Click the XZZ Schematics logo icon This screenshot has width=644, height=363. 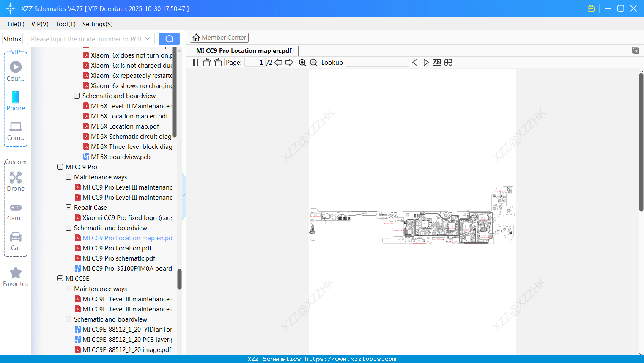pyautogui.click(x=11, y=8)
